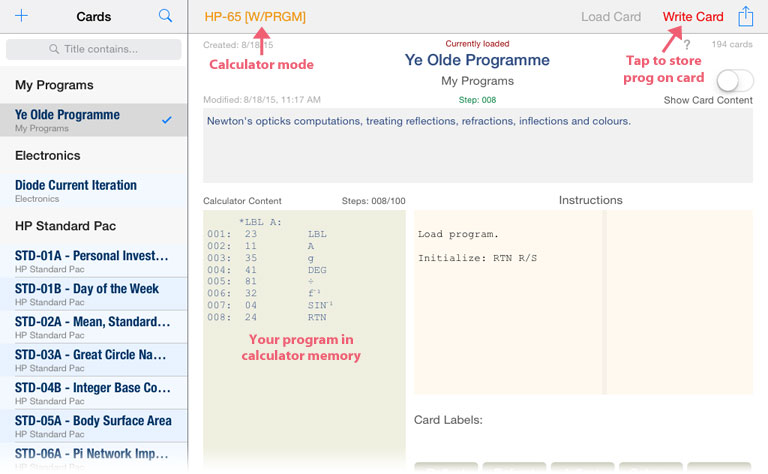Screen dimensions: 768x474
Task: Select STD-05A Body Surface Area card
Action: (93, 426)
